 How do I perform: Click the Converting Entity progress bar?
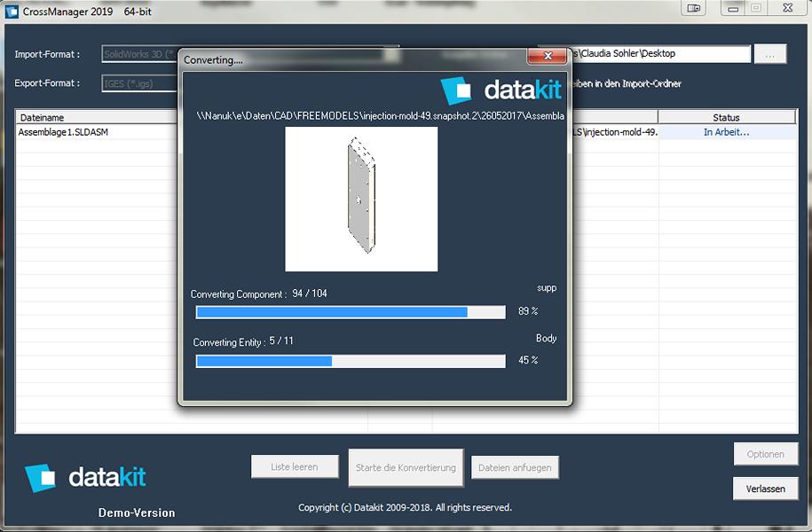pyautogui.click(x=351, y=361)
